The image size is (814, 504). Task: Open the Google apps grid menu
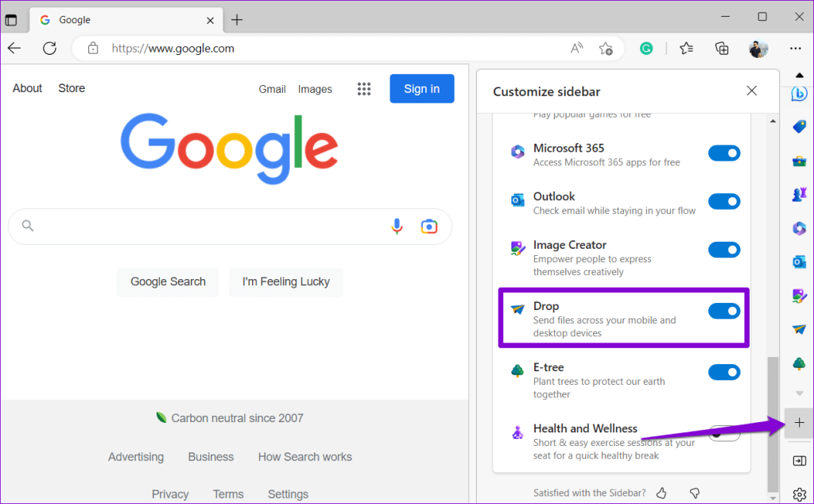click(x=364, y=88)
